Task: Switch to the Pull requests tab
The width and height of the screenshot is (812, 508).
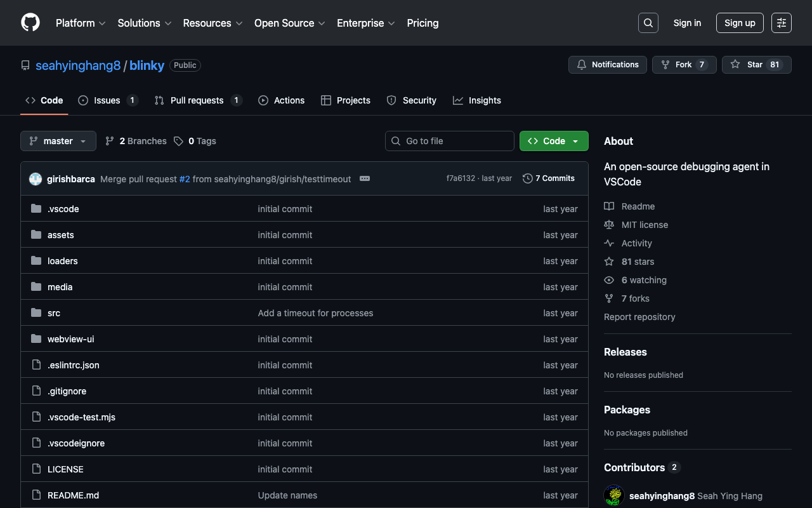Action: [x=197, y=100]
